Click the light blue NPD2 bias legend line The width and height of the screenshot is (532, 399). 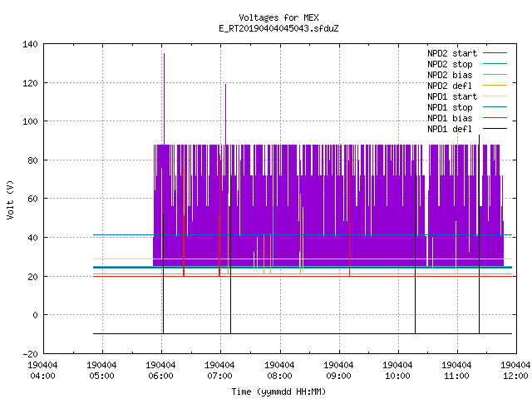pyautogui.click(x=495, y=75)
